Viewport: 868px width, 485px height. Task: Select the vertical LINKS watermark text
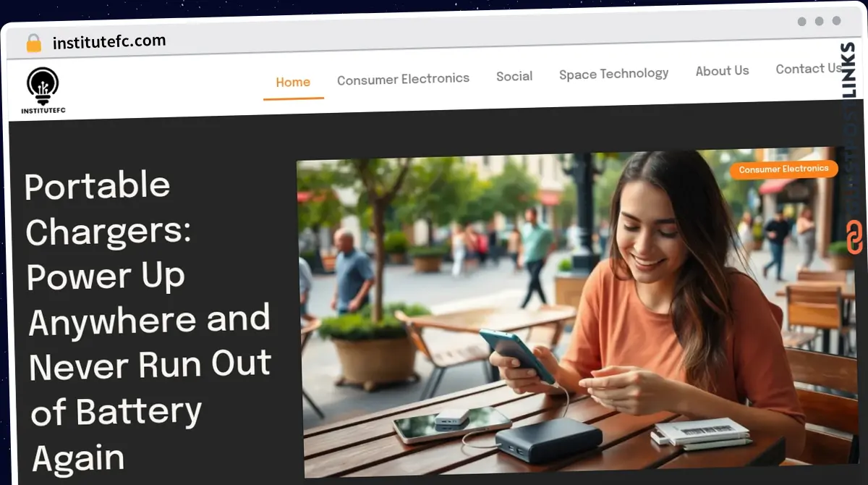coord(849,70)
